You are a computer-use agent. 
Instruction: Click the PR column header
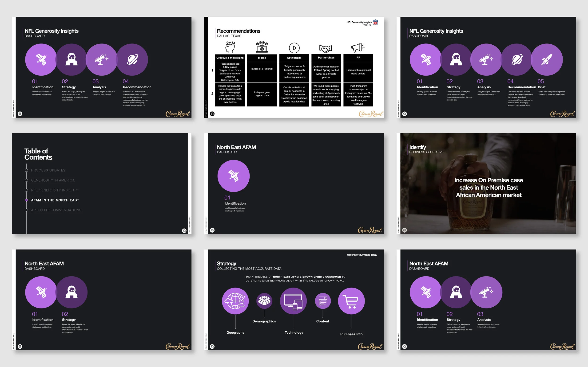point(358,58)
